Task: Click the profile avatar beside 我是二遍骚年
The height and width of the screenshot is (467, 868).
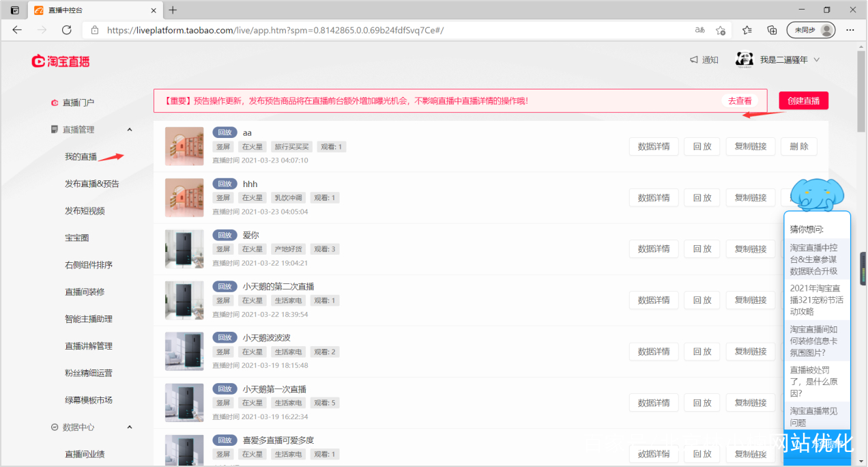Action: coord(744,59)
